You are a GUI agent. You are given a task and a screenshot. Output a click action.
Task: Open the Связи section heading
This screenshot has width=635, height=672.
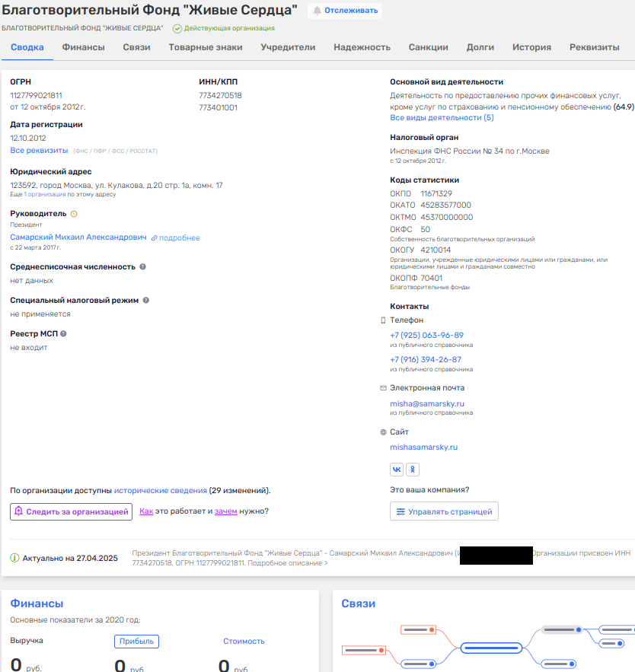click(x=358, y=604)
